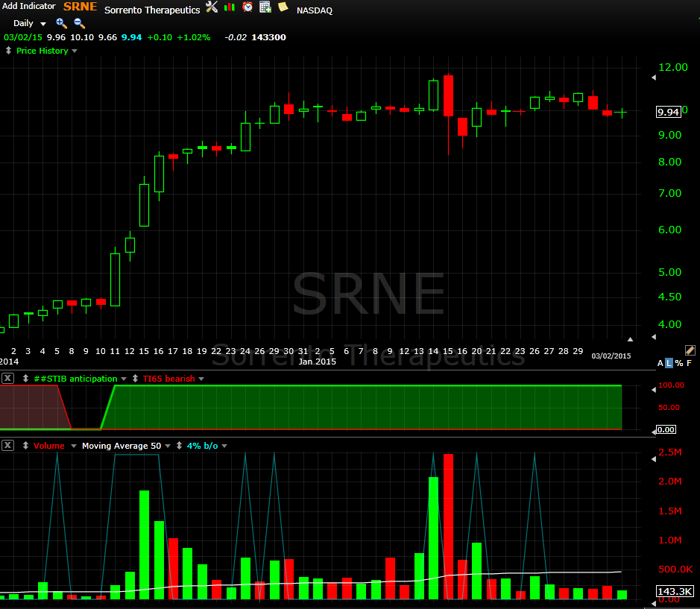
Task: Click the Jan 2015 axis label
Action: (318, 362)
